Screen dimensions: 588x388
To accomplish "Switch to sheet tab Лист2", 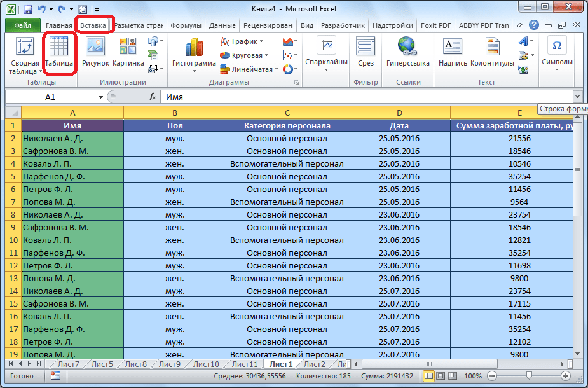I will (x=314, y=364).
